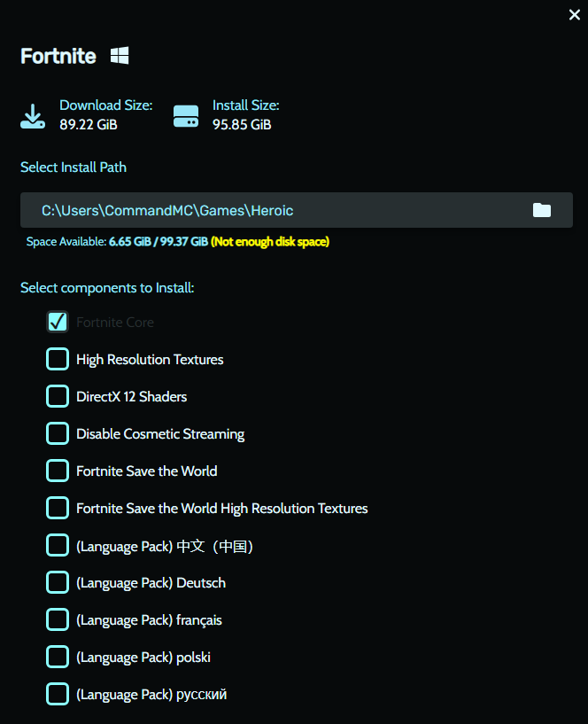This screenshot has width=588, height=724.
Task: Check Save the World High Resolution Textures
Action: [58, 508]
